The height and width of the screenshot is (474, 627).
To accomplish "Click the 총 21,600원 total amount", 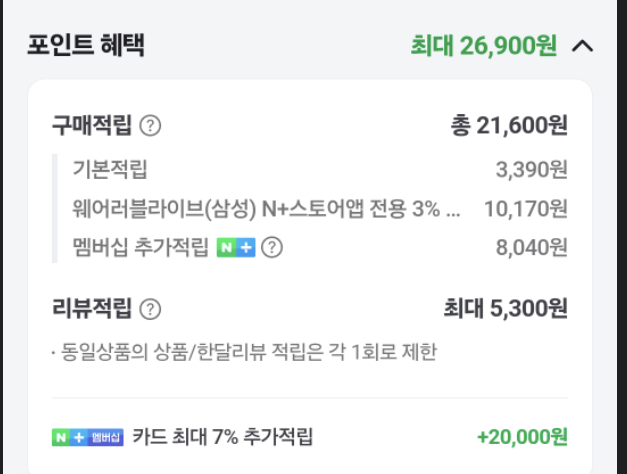I will tap(509, 126).
